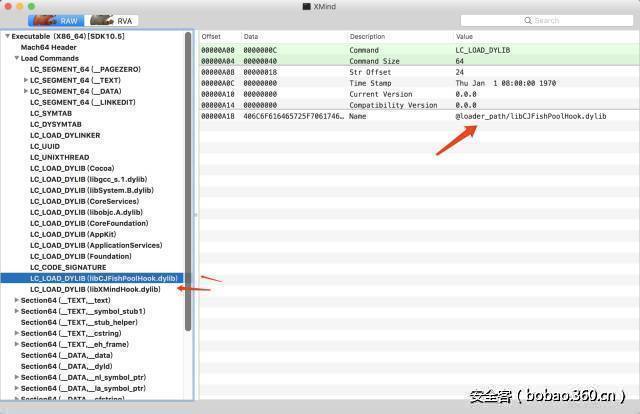This screenshot has width=640, height=414.
Task: Click the magnifier icon in search box
Action: 530,20
